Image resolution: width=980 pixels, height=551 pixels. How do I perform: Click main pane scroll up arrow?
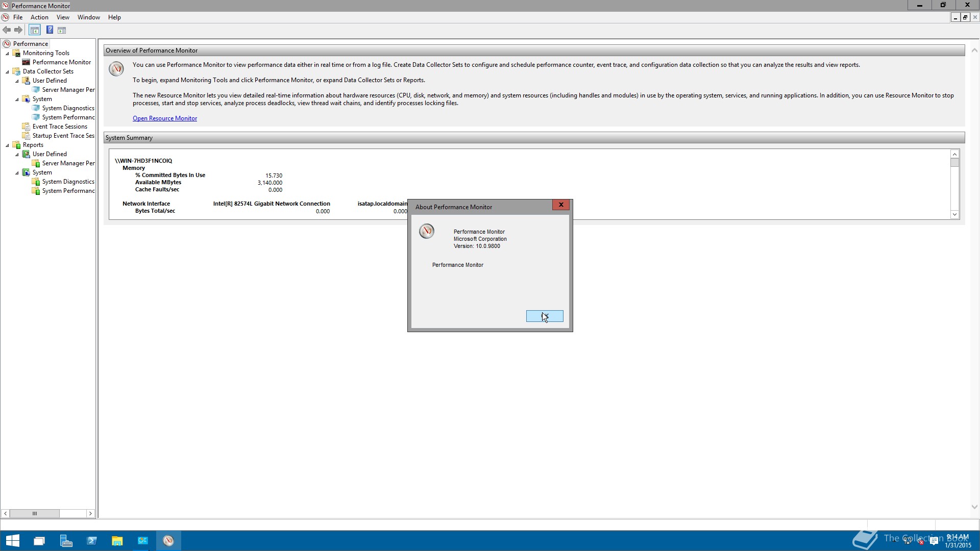tap(974, 51)
